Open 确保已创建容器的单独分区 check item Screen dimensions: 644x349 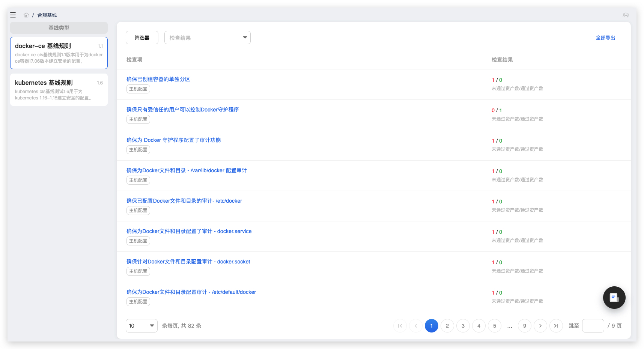tap(158, 79)
